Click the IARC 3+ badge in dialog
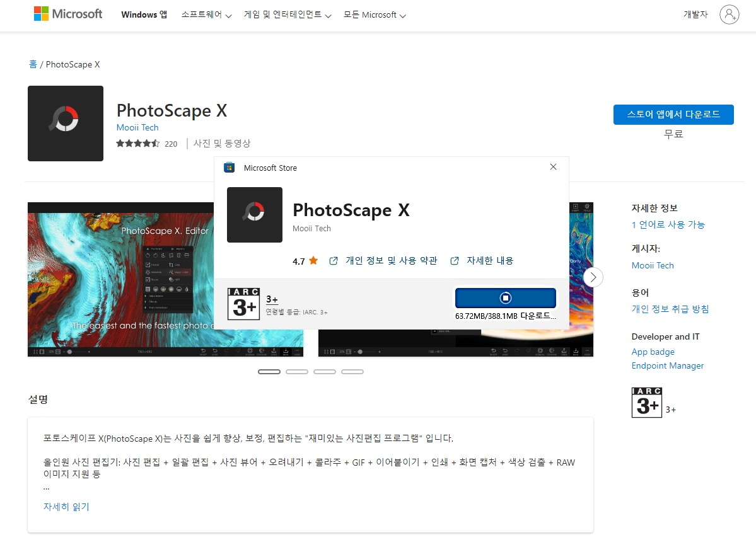The image size is (756, 540). [x=243, y=304]
